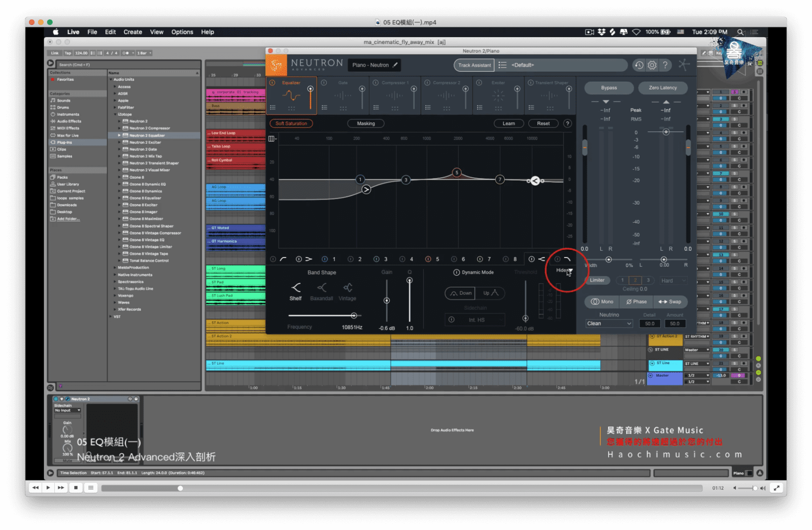Toggle the Gate module power
This screenshot has width=812, height=530.
coord(324,83)
